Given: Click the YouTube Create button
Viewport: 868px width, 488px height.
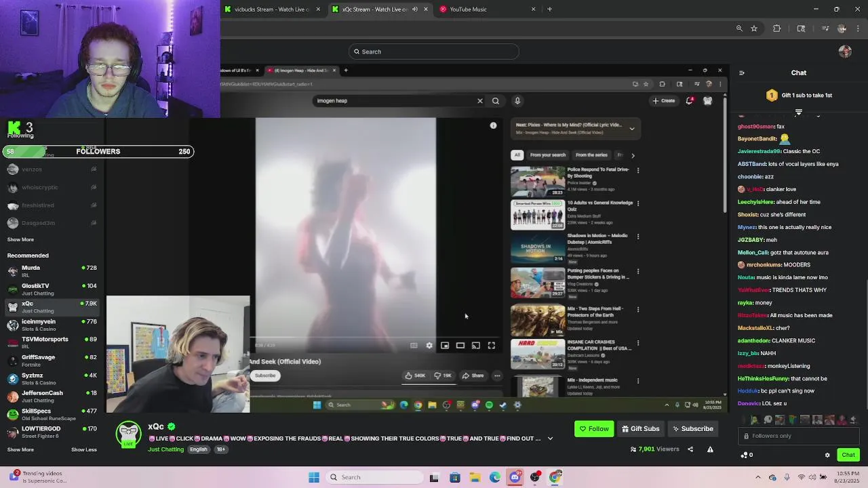Looking at the screenshot, I should (x=664, y=101).
